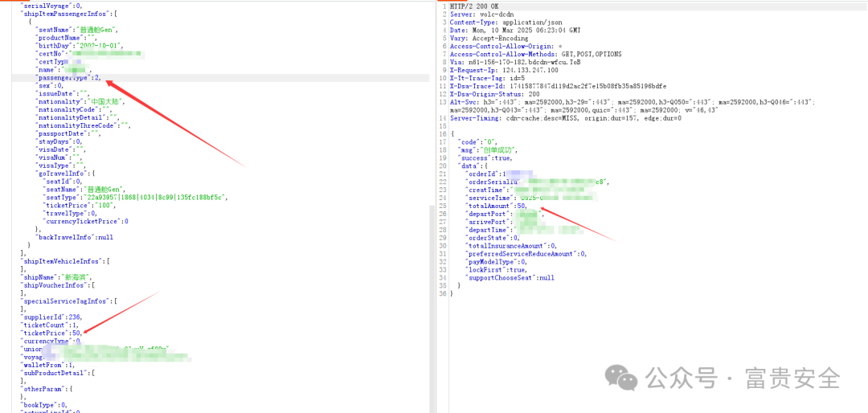Click the "visaDate" line

[59, 150]
